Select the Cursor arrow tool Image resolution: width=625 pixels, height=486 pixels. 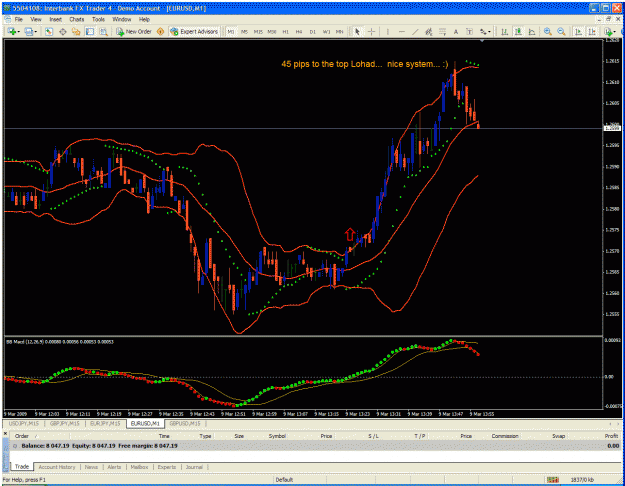click(358, 31)
